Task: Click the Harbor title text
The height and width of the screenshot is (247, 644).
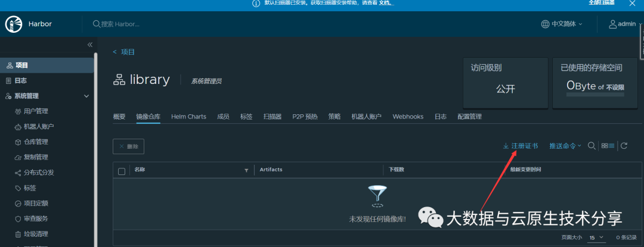Action: click(x=40, y=24)
